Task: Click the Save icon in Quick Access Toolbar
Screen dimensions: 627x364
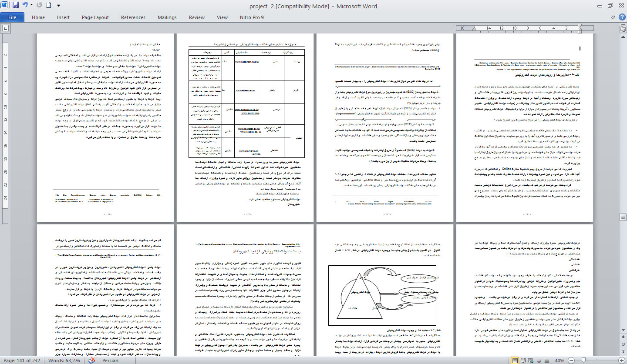Action: click(16, 6)
